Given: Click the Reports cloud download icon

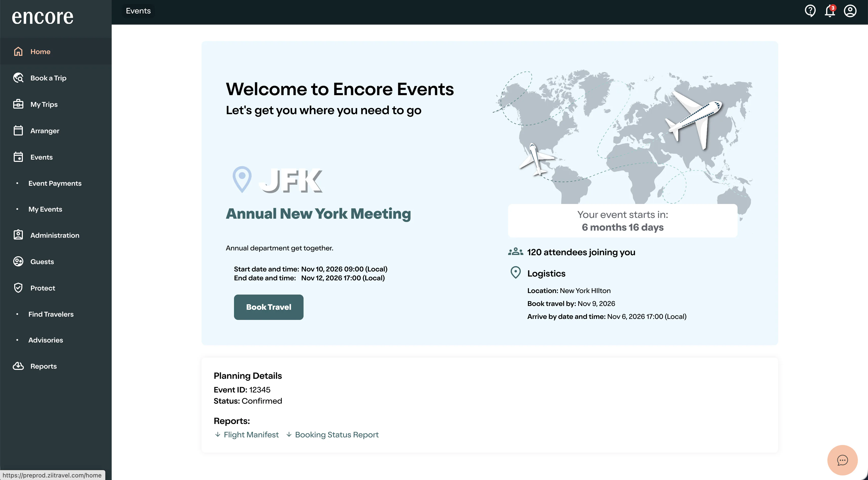Looking at the screenshot, I should 18,366.
